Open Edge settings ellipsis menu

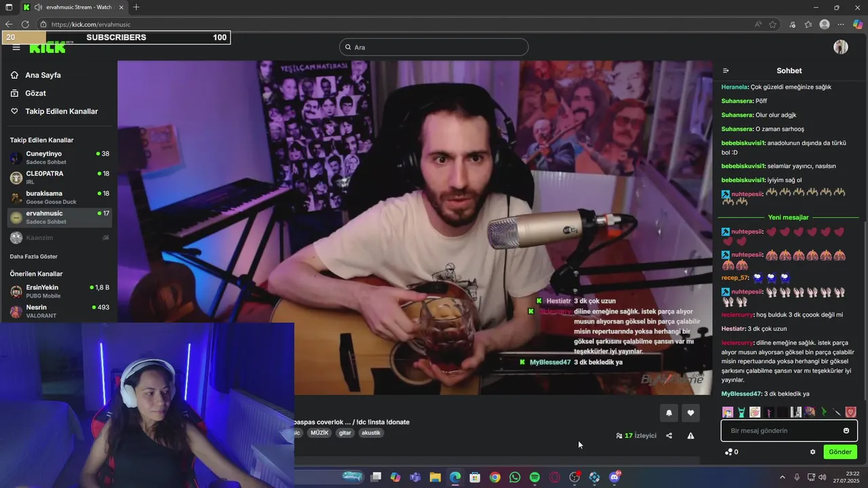tap(841, 24)
